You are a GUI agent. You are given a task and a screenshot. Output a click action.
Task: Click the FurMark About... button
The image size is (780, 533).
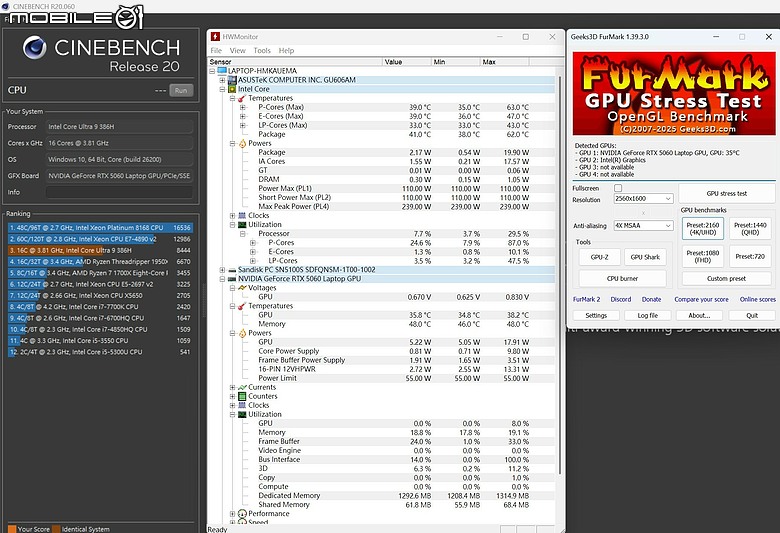point(699,316)
